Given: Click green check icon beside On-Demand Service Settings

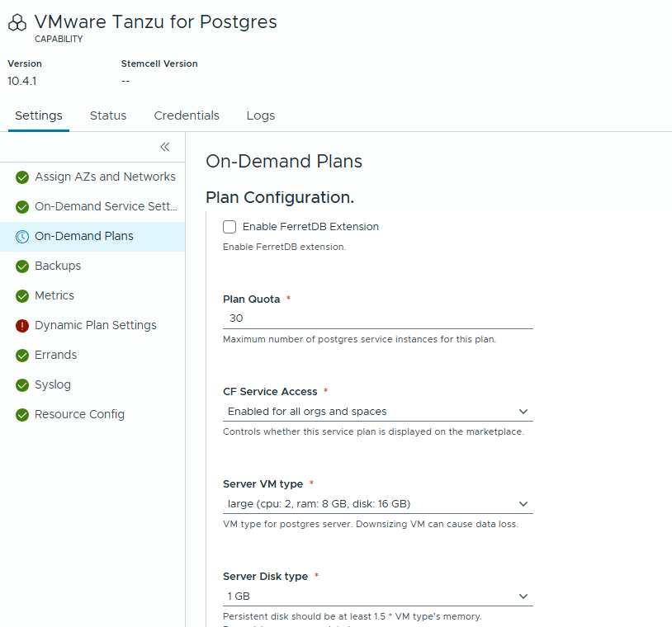Looking at the screenshot, I should (x=22, y=207).
